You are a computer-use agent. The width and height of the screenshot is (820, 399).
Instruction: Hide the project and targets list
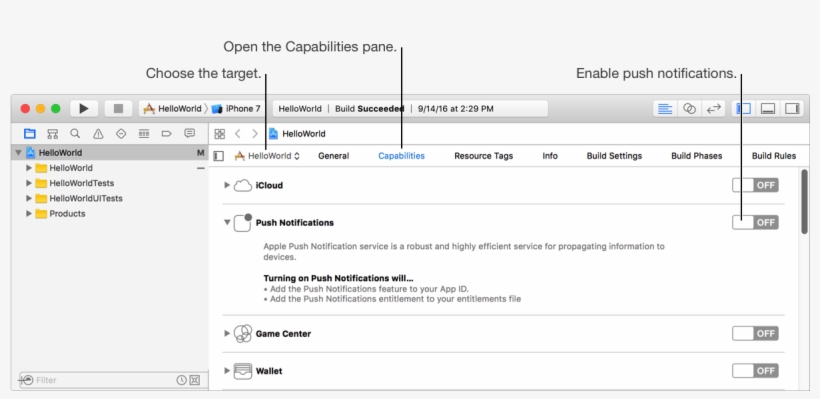click(219, 156)
